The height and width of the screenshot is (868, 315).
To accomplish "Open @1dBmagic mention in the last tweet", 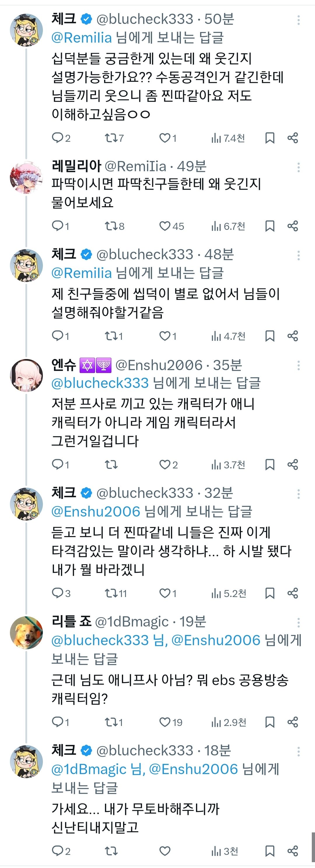I will [x=89, y=769].
